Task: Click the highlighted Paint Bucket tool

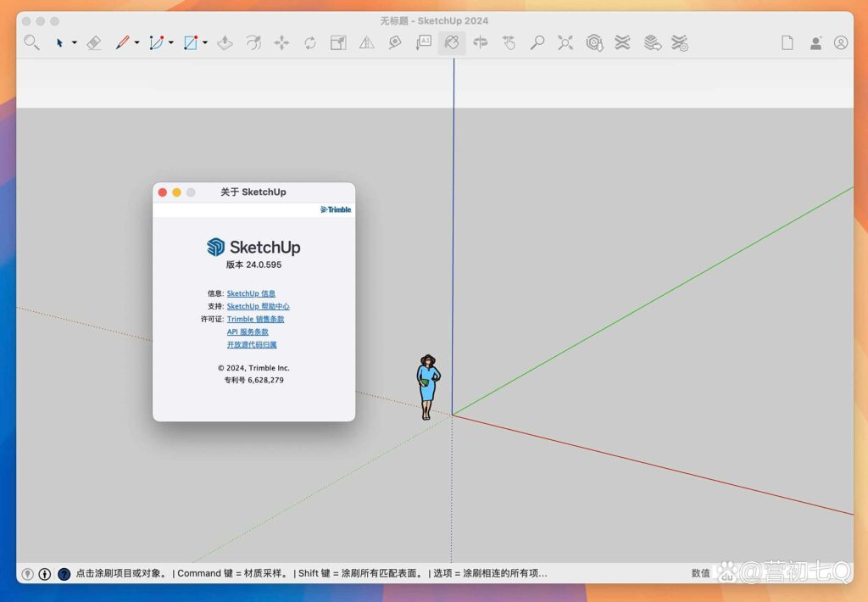Action: 452,42
